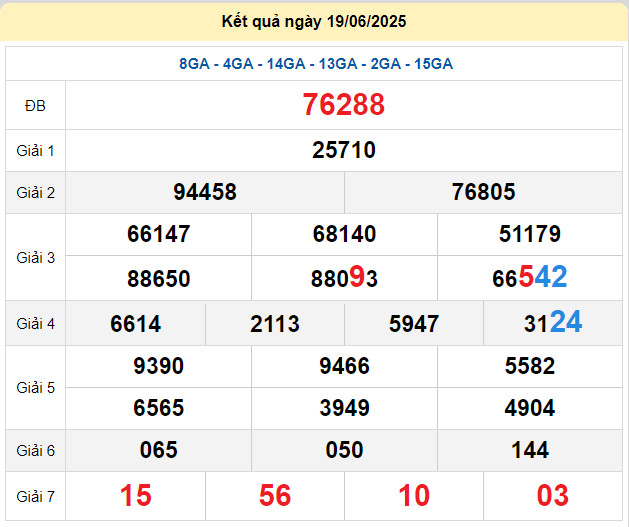Select third prize number 88650
This screenshot has width=629, height=527.
click(158, 279)
